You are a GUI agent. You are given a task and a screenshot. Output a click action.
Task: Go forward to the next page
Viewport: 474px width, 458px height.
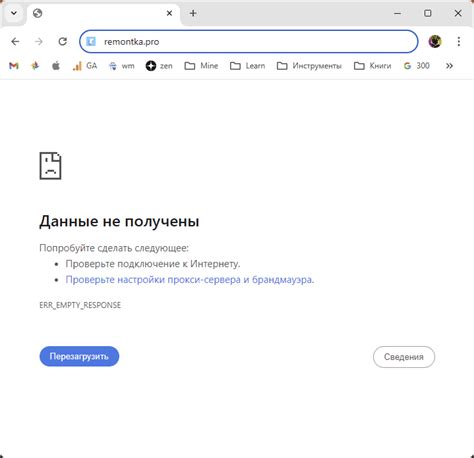tap(39, 42)
